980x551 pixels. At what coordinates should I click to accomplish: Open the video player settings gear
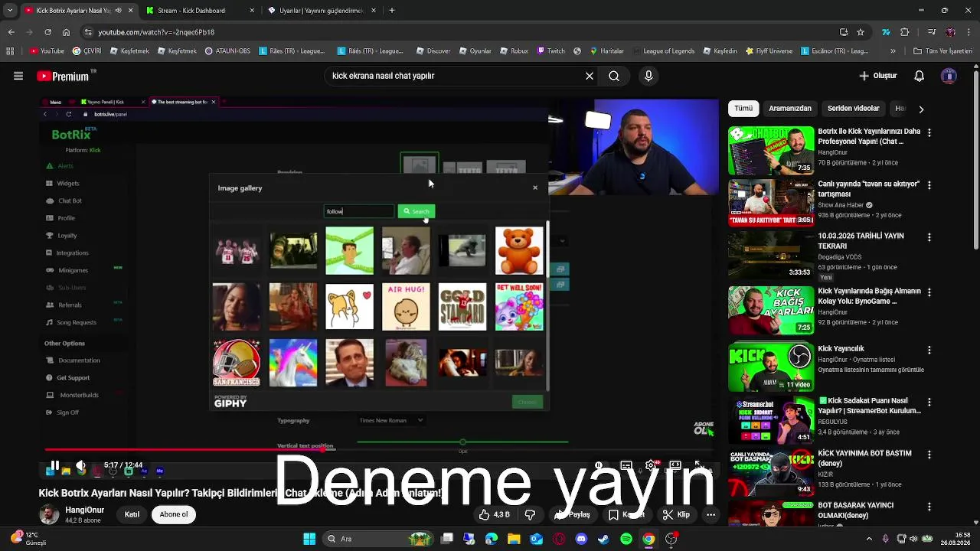tap(651, 465)
